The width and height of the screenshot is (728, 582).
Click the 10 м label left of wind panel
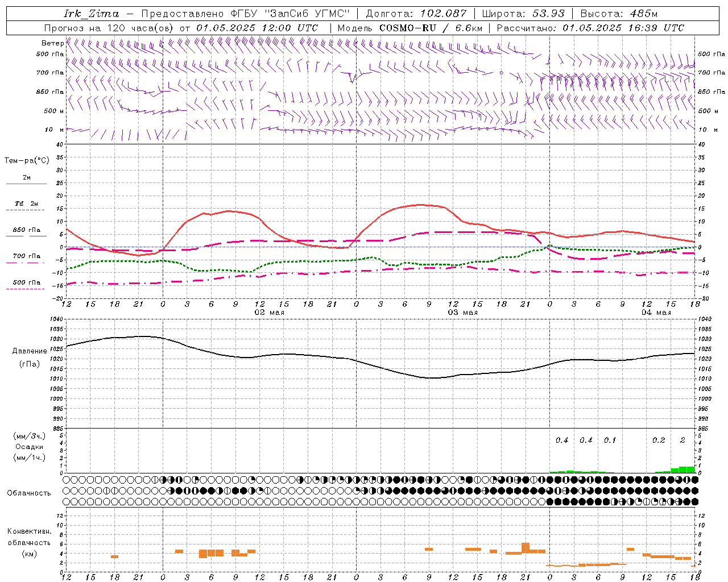(x=55, y=130)
